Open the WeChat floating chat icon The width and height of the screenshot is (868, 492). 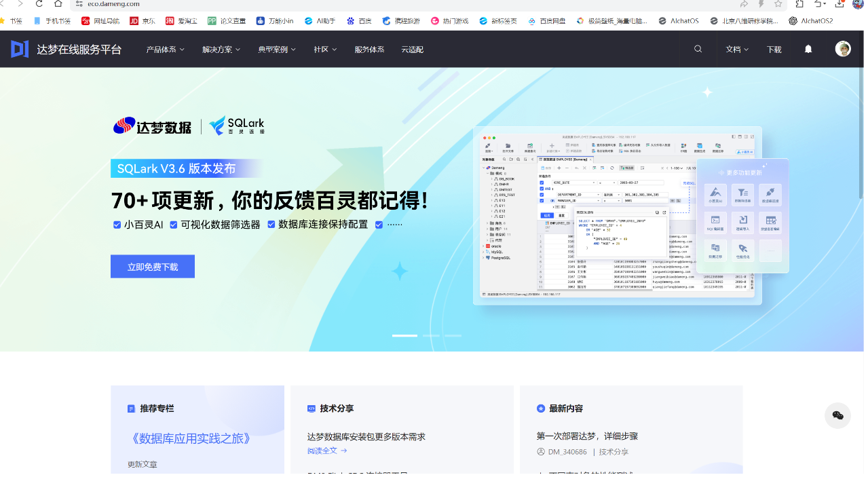837,415
